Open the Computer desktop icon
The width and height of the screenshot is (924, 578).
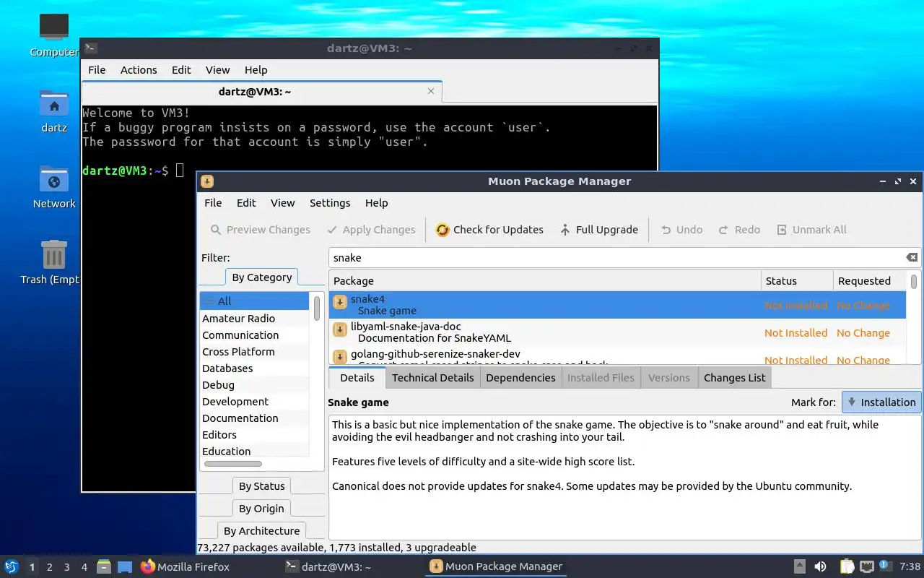pyautogui.click(x=54, y=35)
